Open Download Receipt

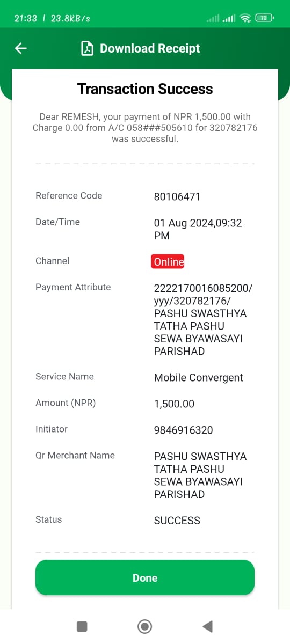[150, 48]
